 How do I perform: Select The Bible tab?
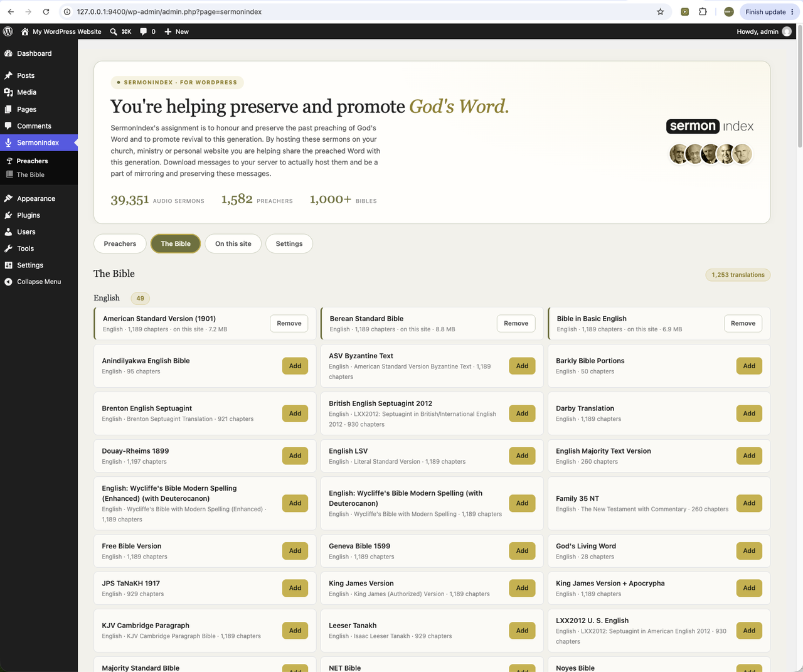176,243
